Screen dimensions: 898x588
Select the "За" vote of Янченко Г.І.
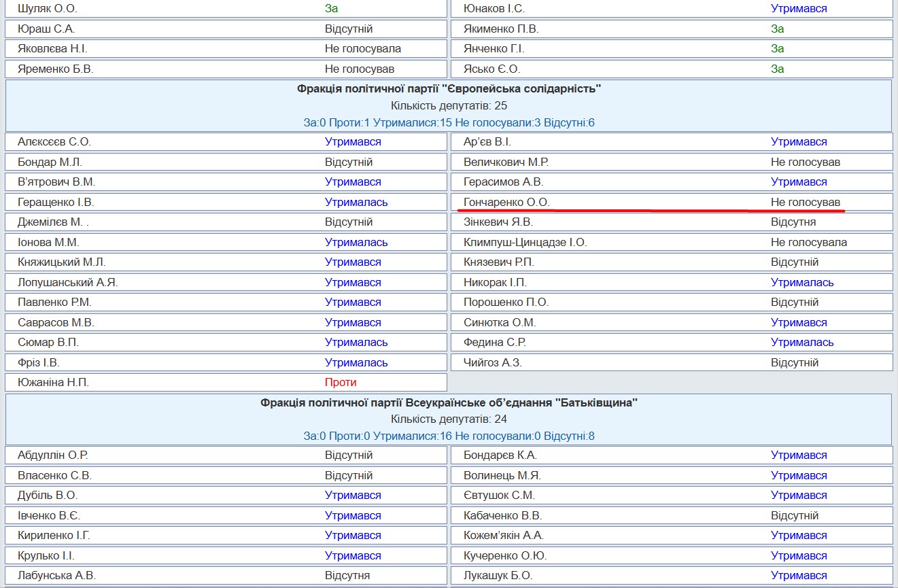pos(778,49)
